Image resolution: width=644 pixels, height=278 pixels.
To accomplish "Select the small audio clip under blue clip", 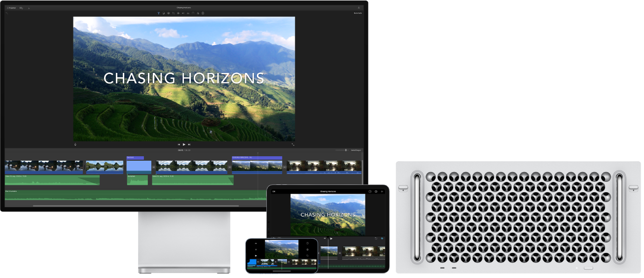I will [138, 180].
